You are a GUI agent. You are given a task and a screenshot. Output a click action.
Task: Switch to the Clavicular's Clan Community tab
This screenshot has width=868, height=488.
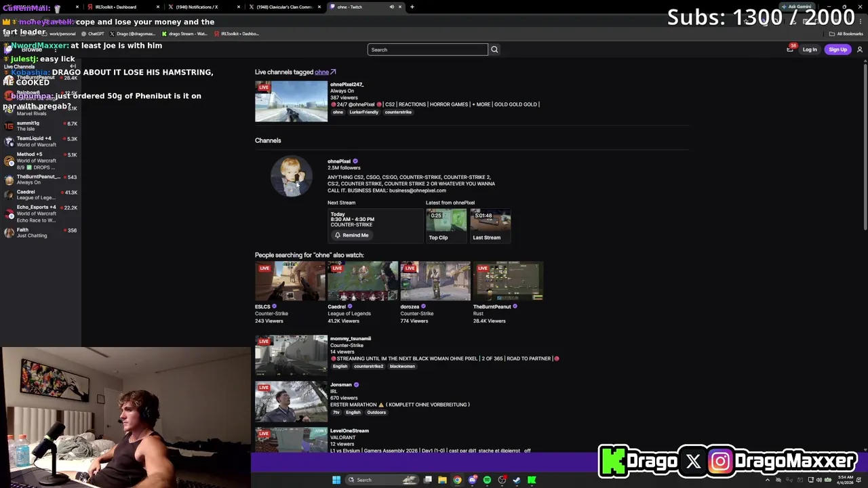pyautogui.click(x=283, y=7)
